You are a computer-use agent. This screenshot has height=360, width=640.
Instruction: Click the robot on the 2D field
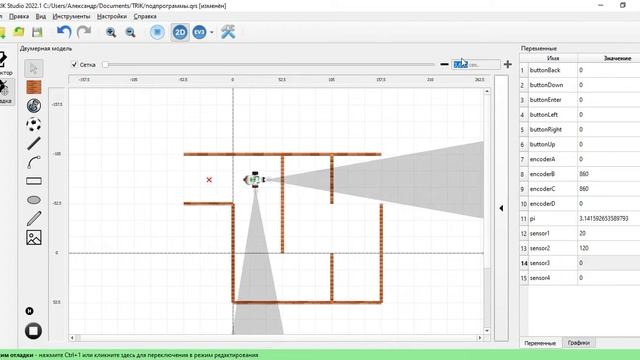(254, 180)
